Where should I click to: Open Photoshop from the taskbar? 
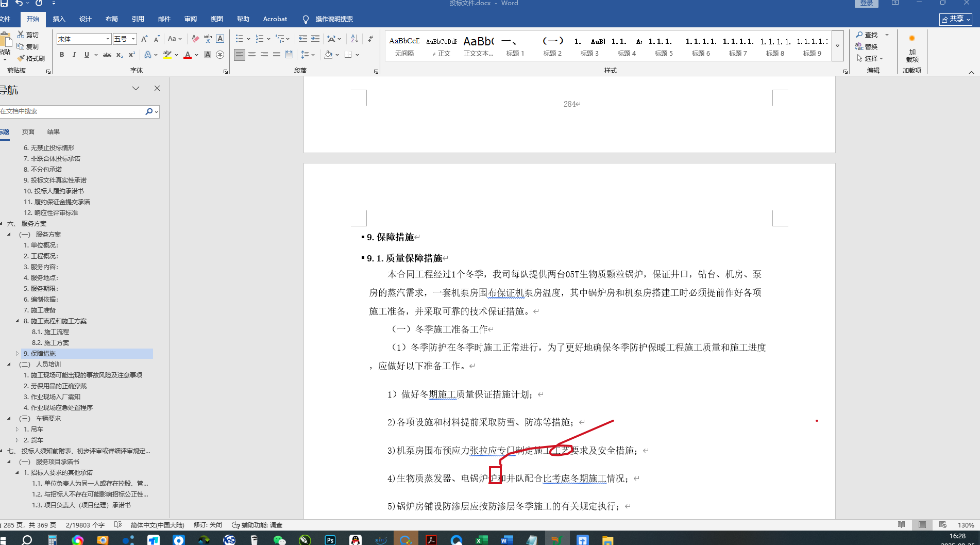pos(330,540)
